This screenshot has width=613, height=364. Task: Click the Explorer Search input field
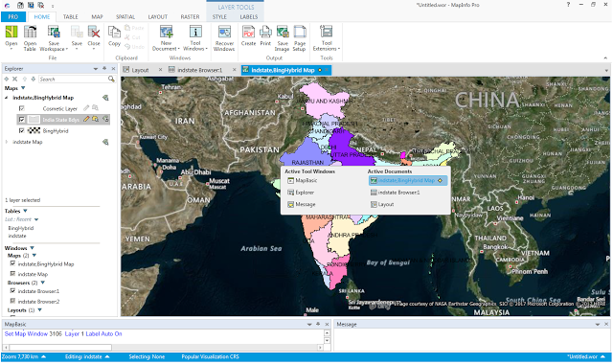[x=73, y=79]
